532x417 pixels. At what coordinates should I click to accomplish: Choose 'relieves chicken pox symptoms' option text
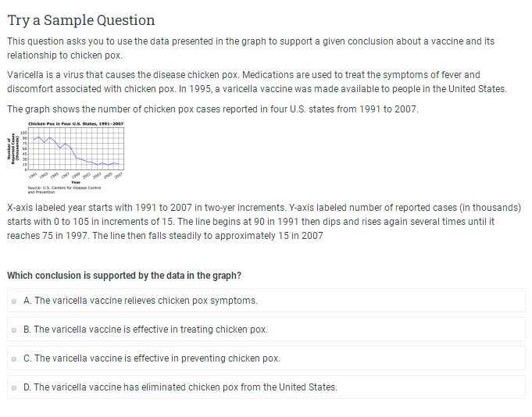[141, 301]
